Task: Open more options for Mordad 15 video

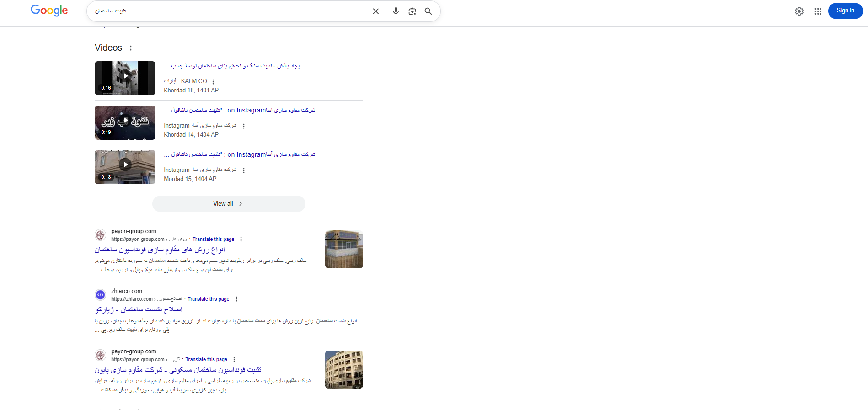Action: click(244, 170)
